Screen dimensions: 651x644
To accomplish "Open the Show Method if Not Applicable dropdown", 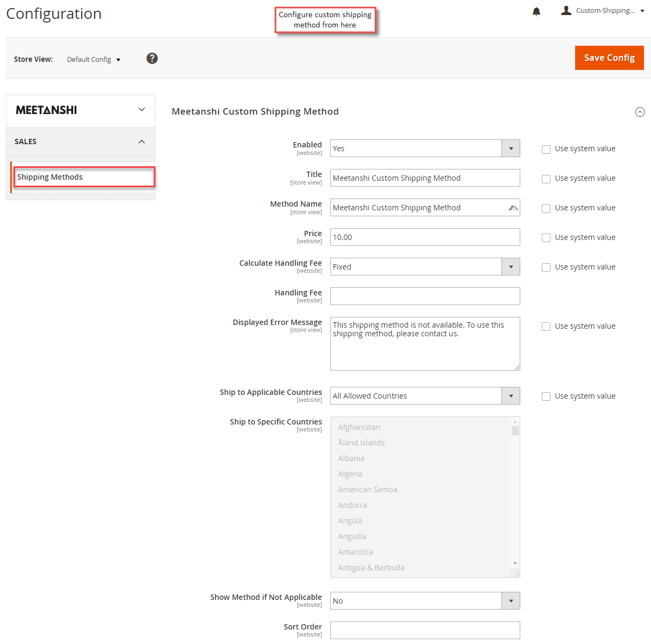I will tap(425, 601).
